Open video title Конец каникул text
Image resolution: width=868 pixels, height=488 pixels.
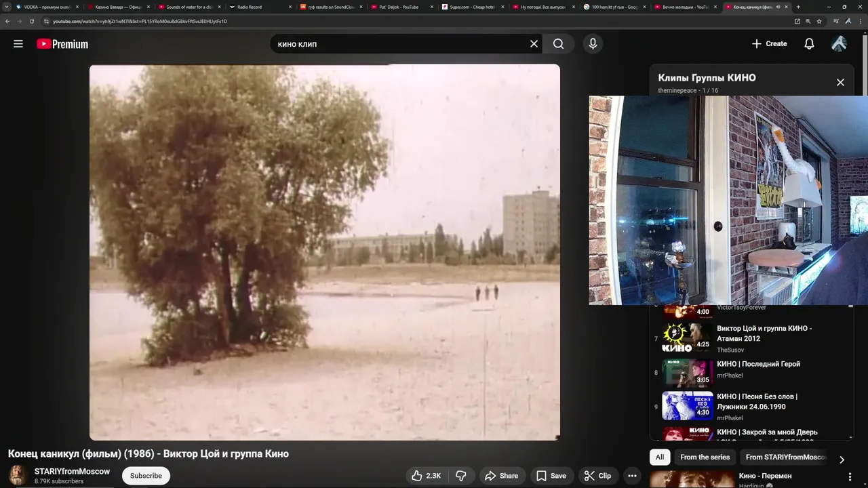click(149, 454)
